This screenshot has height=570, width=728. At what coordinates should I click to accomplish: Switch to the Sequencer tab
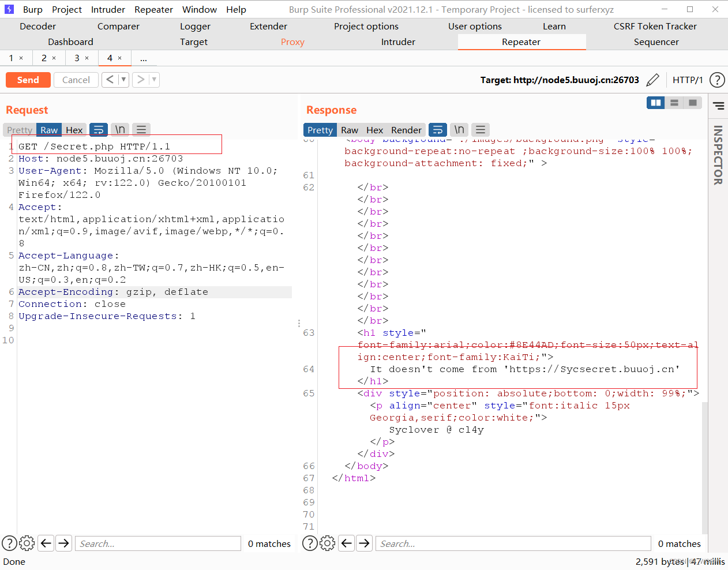(656, 42)
